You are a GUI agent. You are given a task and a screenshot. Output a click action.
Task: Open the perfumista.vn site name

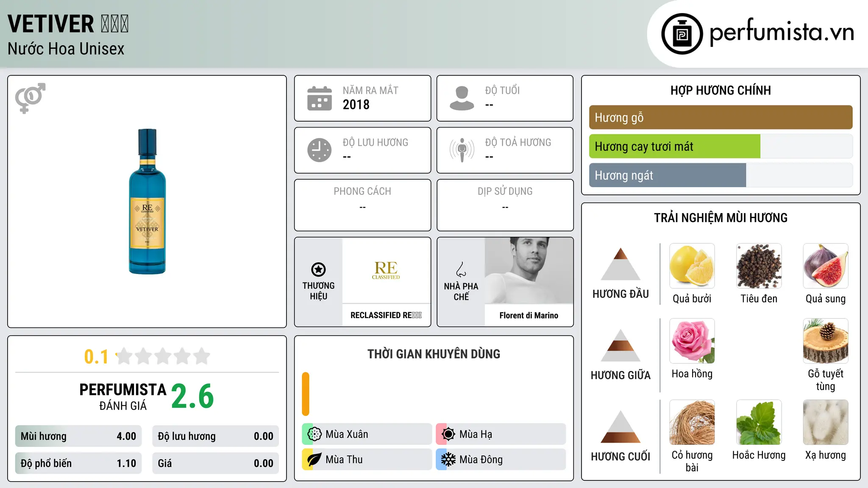click(782, 33)
